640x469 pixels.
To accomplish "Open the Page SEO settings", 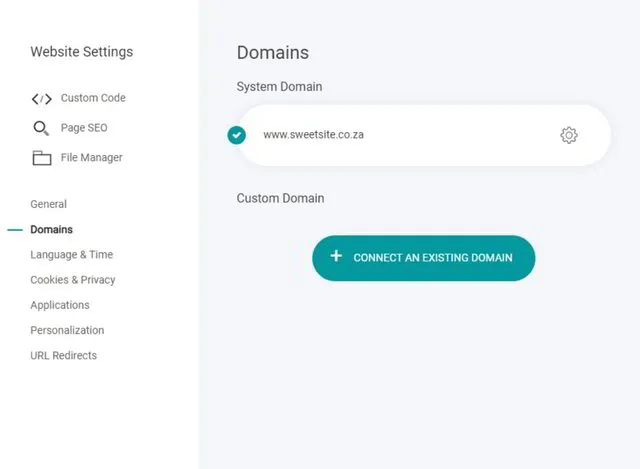I will click(84, 128).
